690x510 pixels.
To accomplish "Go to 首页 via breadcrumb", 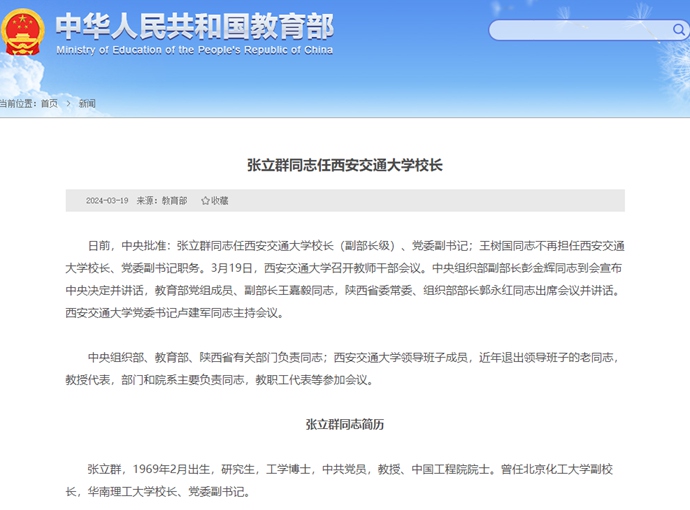I will click(x=49, y=103).
